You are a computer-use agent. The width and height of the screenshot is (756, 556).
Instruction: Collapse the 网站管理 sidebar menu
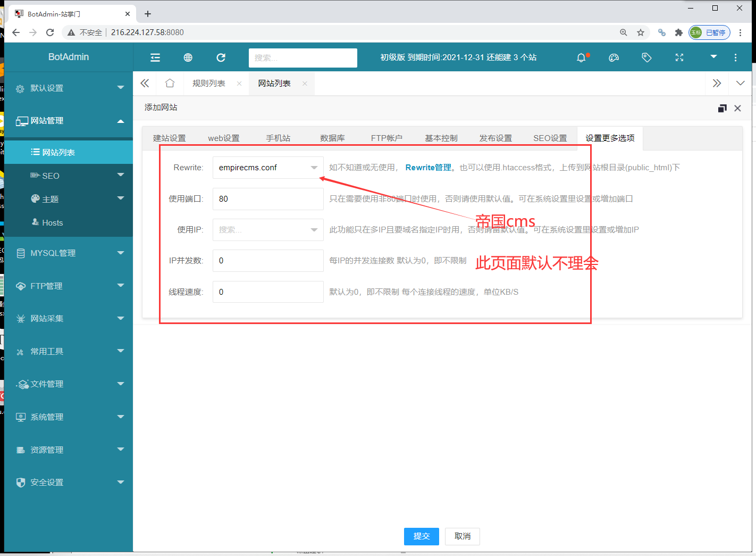(69, 121)
